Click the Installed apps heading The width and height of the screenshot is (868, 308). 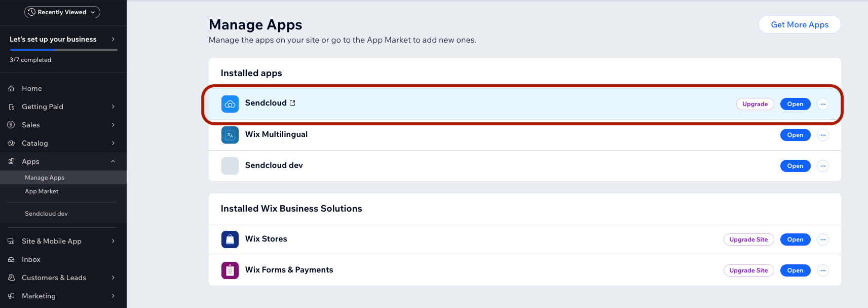(x=251, y=73)
